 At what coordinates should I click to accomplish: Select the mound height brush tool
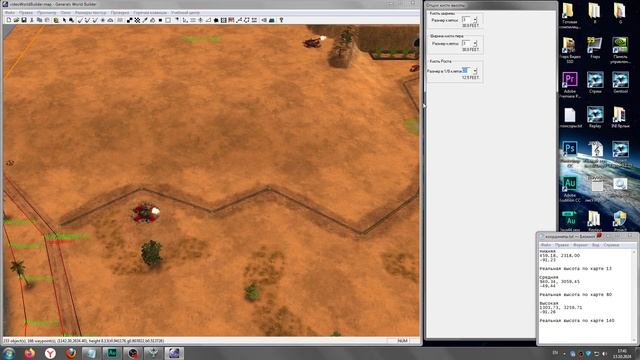[x=110, y=20]
